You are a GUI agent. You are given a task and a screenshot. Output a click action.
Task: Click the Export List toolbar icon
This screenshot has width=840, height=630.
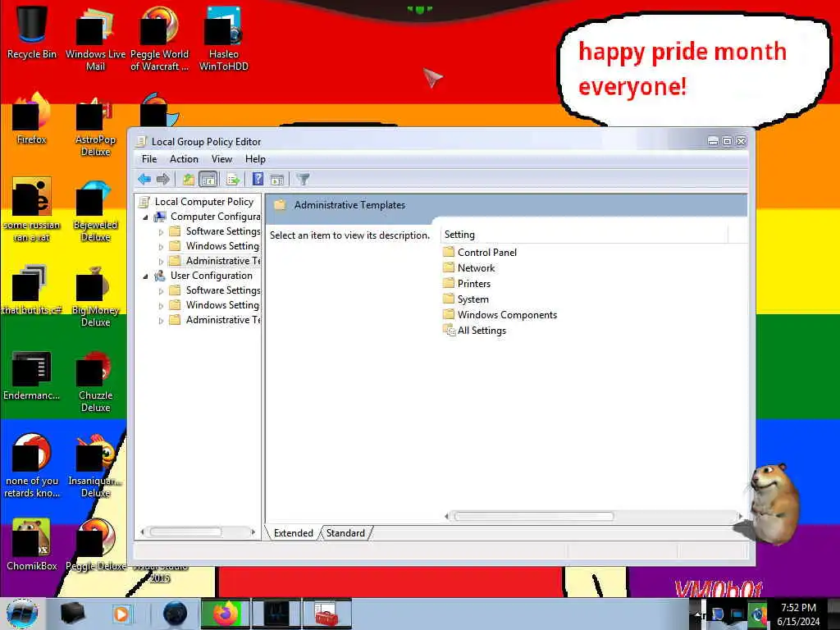233,179
